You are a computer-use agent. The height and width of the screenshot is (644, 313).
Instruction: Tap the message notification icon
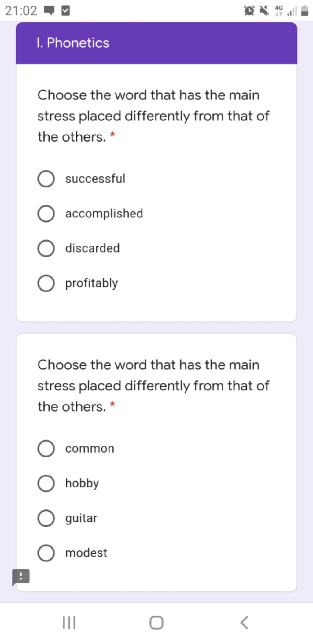coord(49,11)
